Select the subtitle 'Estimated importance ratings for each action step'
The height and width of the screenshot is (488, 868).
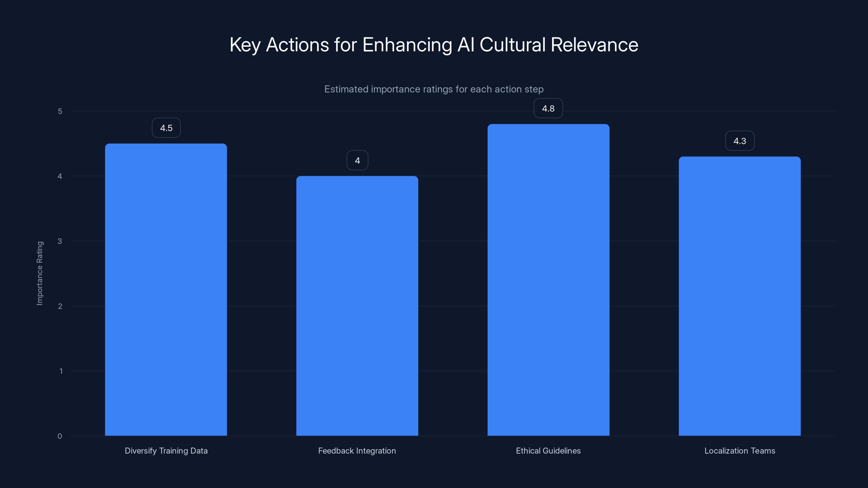434,89
